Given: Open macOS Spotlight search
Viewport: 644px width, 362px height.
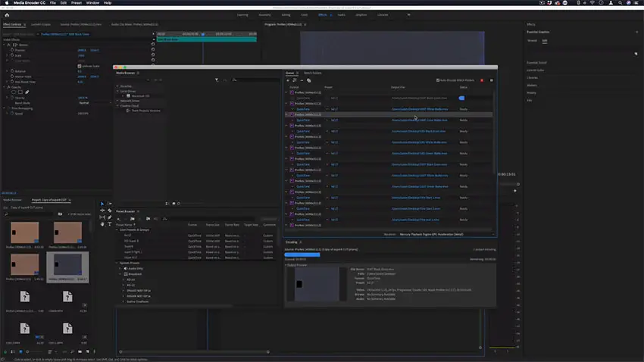Looking at the screenshot, I should 620,3.
